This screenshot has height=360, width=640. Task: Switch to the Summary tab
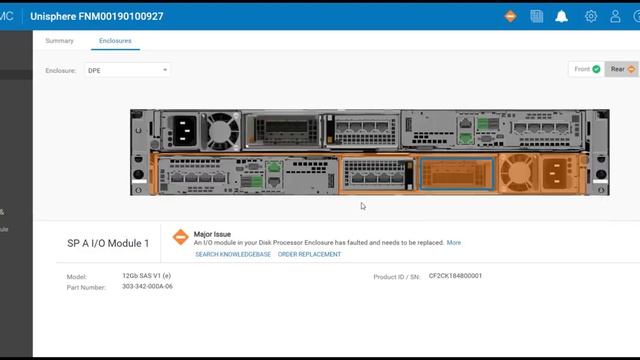tap(60, 41)
